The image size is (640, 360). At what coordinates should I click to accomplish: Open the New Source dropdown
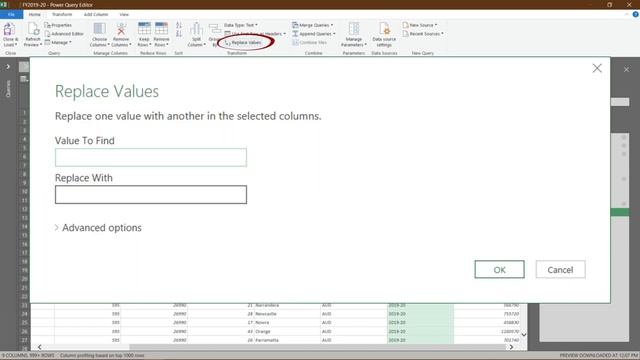tap(420, 25)
